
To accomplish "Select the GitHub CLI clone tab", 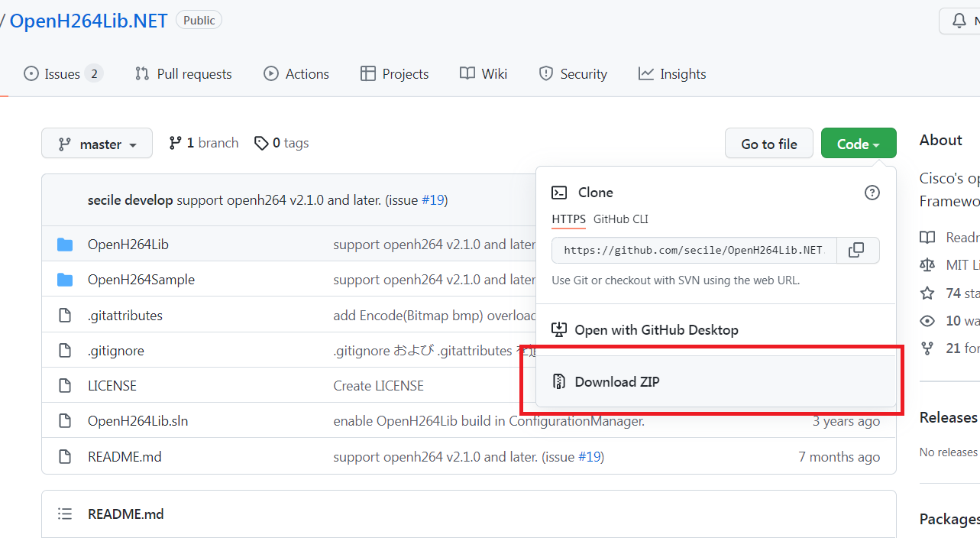I will (621, 219).
